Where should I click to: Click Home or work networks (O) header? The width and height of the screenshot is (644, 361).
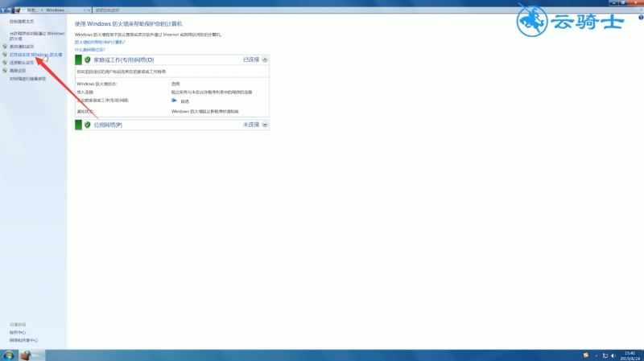click(x=124, y=59)
